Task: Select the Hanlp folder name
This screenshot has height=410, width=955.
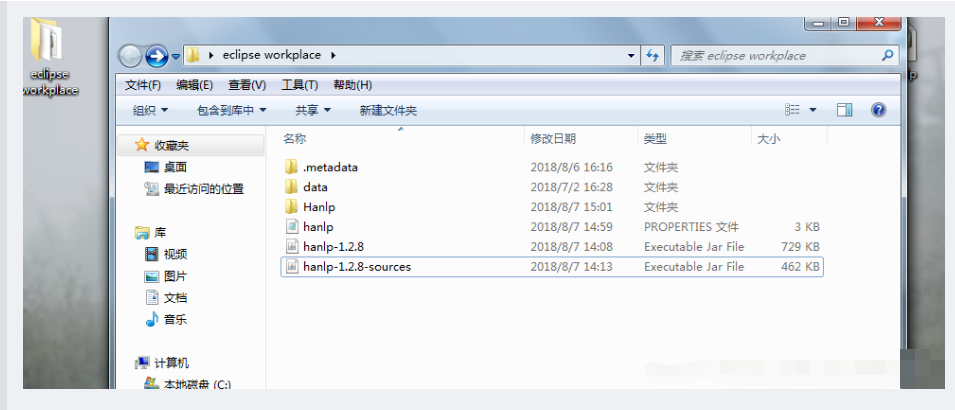Action: [x=319, y=207]
